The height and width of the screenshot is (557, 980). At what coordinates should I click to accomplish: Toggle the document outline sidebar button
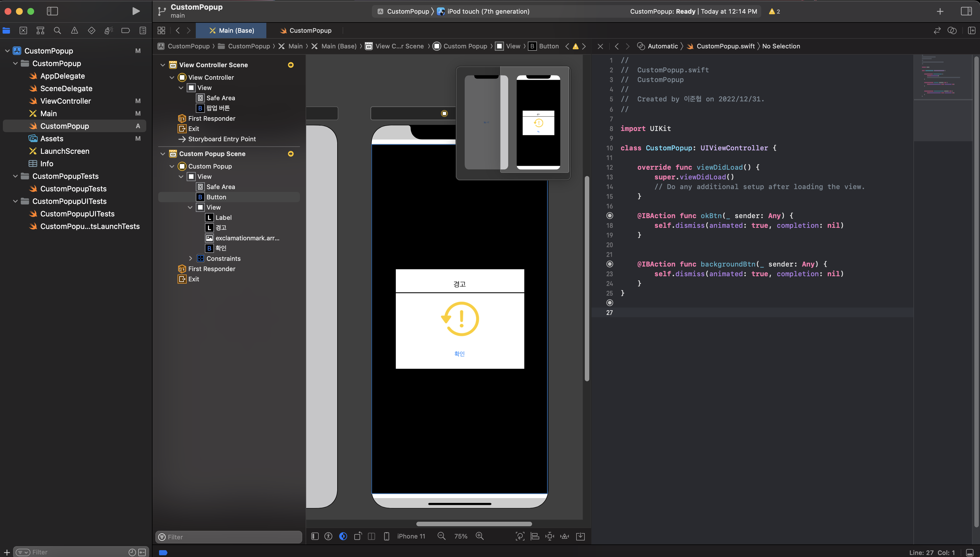[315, 536]
